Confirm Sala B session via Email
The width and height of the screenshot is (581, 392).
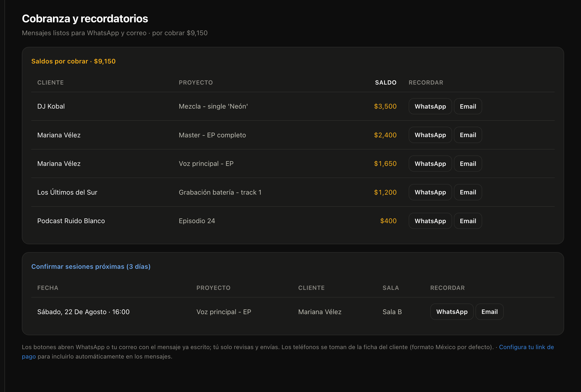pos(489,312)
